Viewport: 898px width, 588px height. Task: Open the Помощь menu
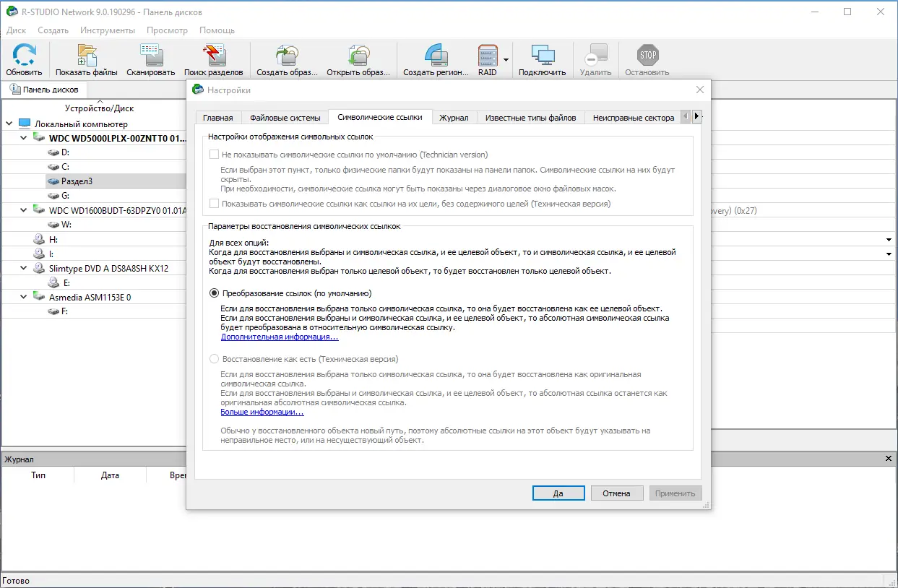(x=217, y=30)
